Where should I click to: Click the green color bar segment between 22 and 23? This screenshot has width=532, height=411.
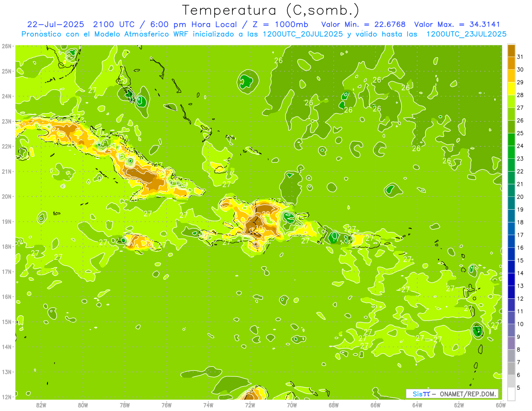511,165
